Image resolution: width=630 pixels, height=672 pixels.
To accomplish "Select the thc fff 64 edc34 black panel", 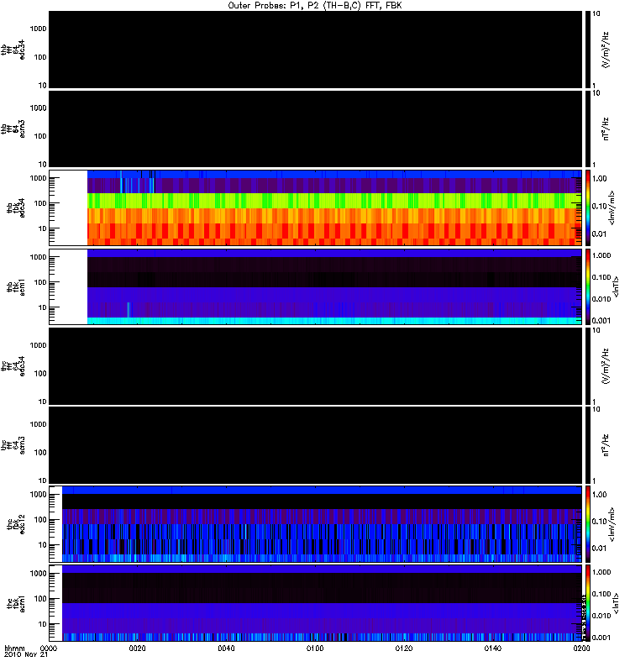I will tap(315, 366).
